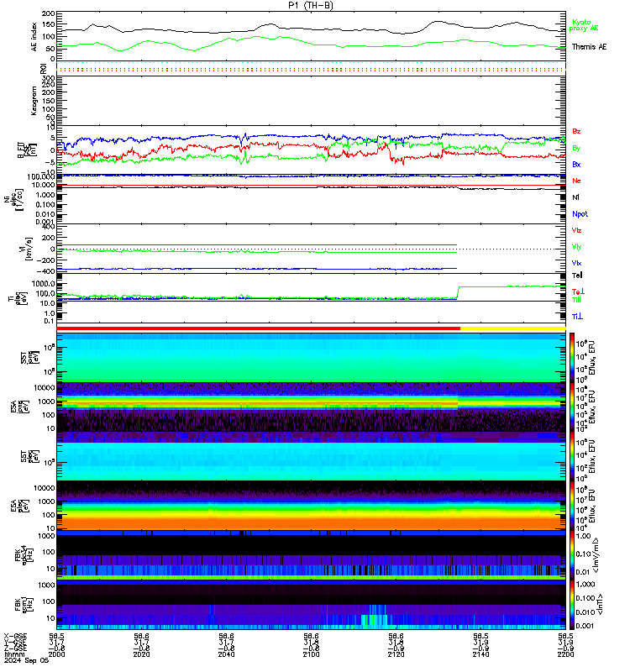Click the hhmm row label
630x672 pixels.
coord(14,654)
